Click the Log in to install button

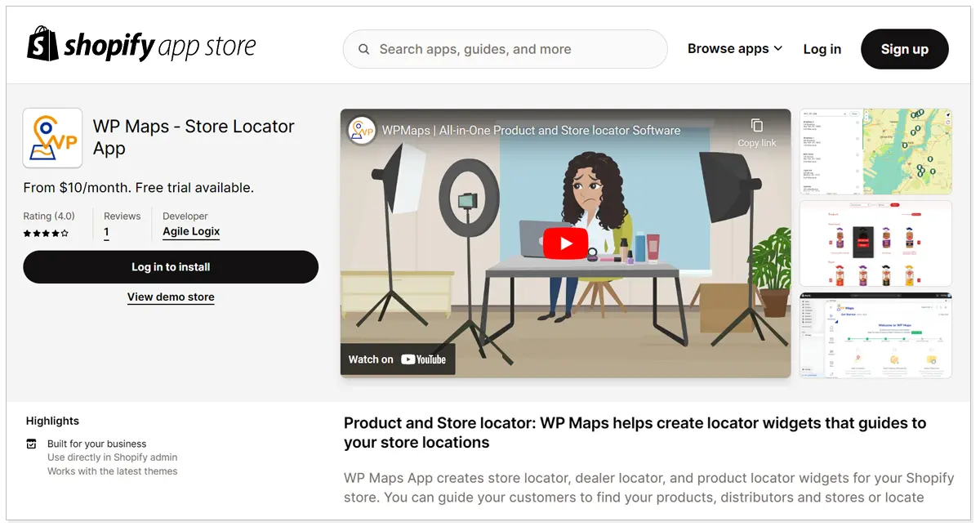[x=171, y=267]
